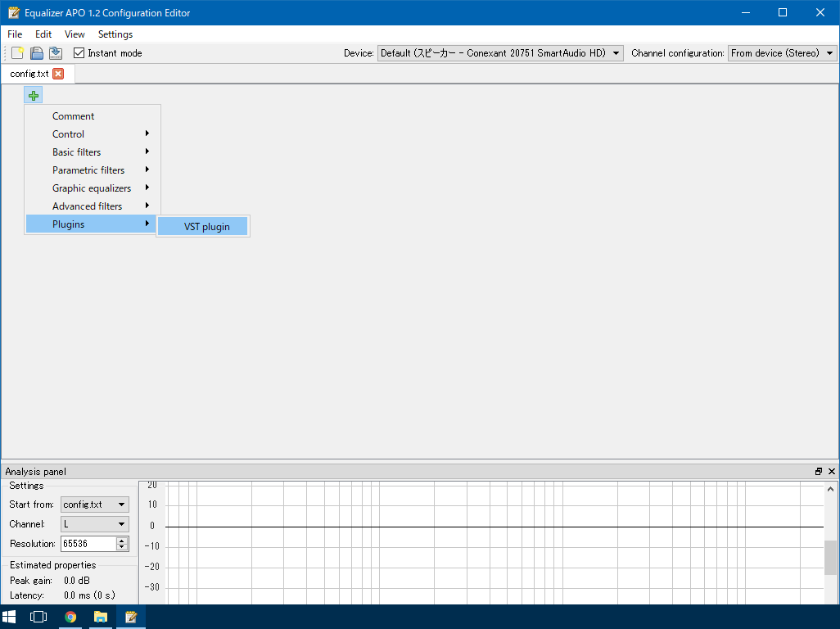Open Chrome from the taskbar
Screen dimensions: 840x629
[x=70, y=617]
